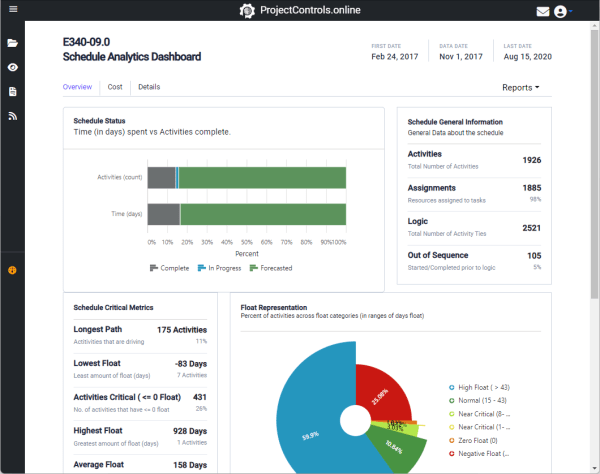Open the user account dropdown
The image size is (600, 474).
pos(565,12)
